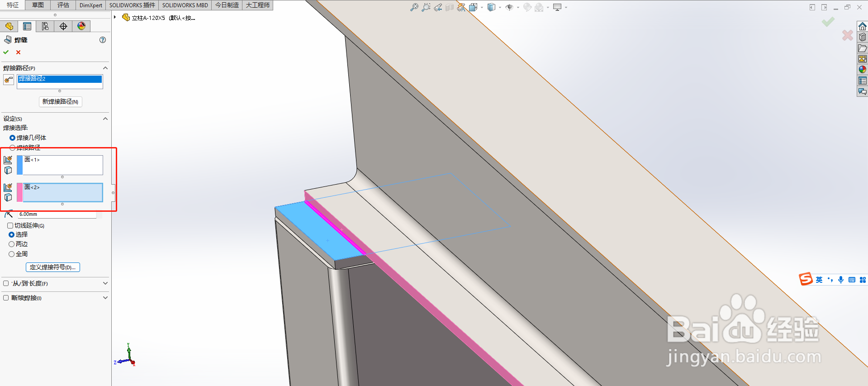Enable the 切线延伸 checkbox
This screenshot has width=868, height=386.
click(10, 225)
